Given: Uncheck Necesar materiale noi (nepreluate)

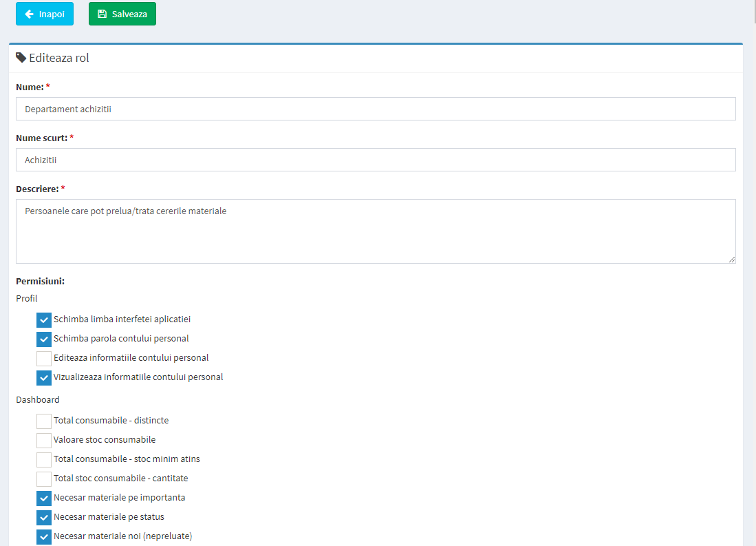Looking at the screenshot, I should tap(44, 537).
